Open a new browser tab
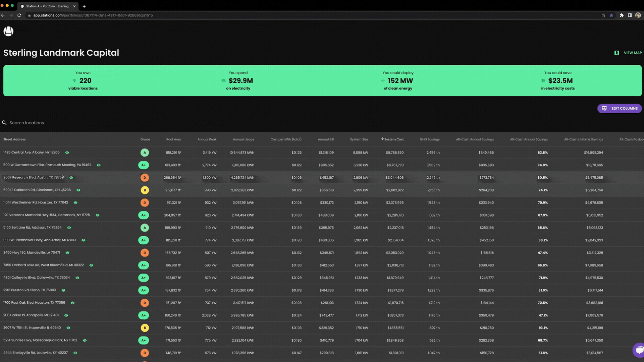Screen dimensions: 644x362 coord(84,6)
